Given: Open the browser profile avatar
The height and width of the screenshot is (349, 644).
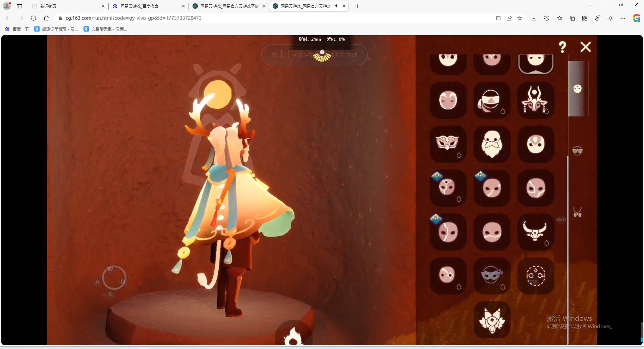Looking at the screenshot, I should [x=7, y=6].
